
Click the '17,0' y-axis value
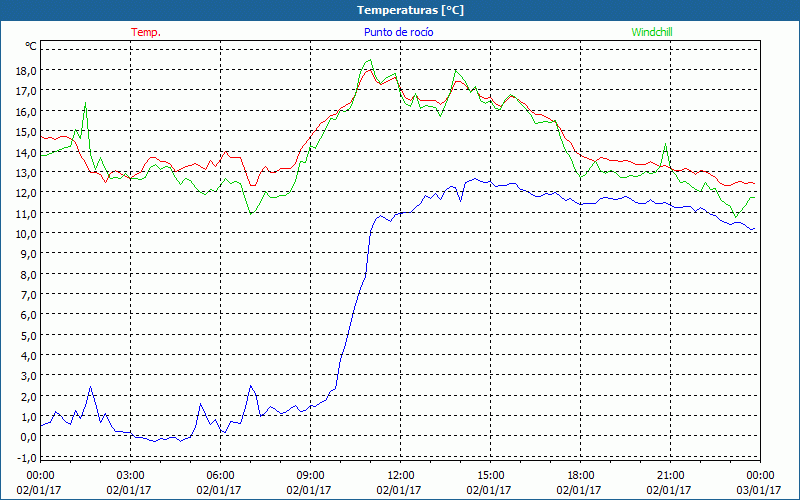pyautogui.click(x=27, y=91)
